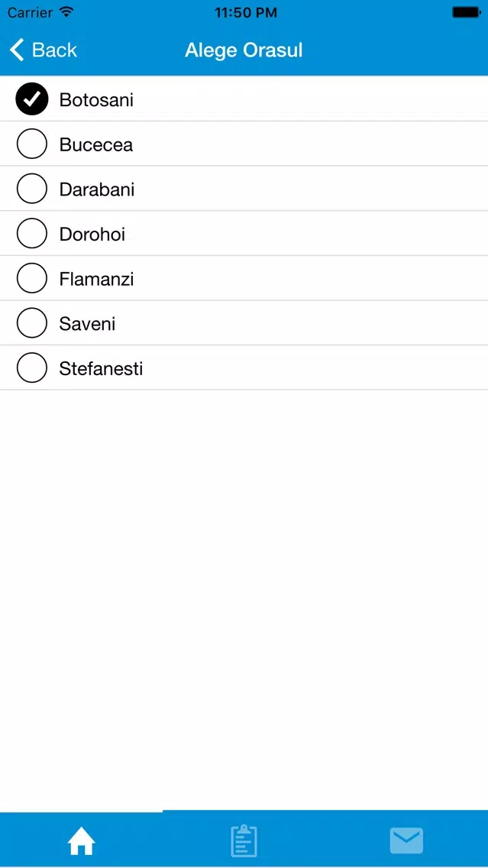Tap the Carrier status label
This screenshot has width=488, height=868.
pos(30,12)
